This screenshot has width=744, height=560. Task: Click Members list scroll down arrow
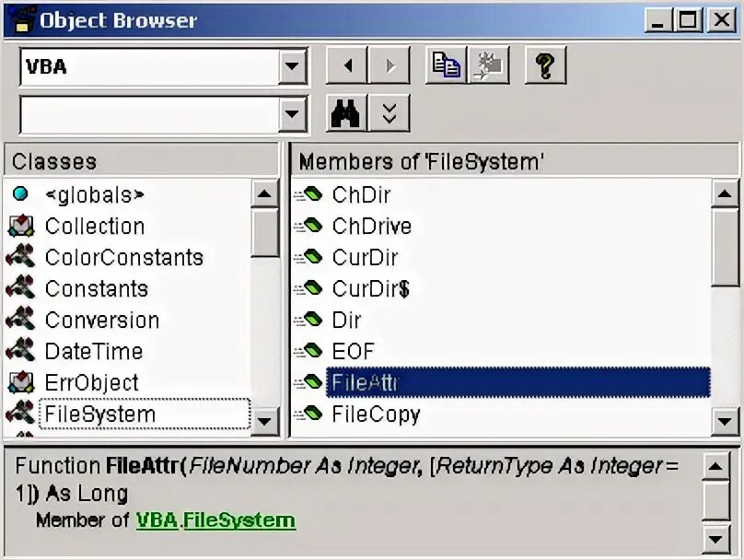coord(725,421)
